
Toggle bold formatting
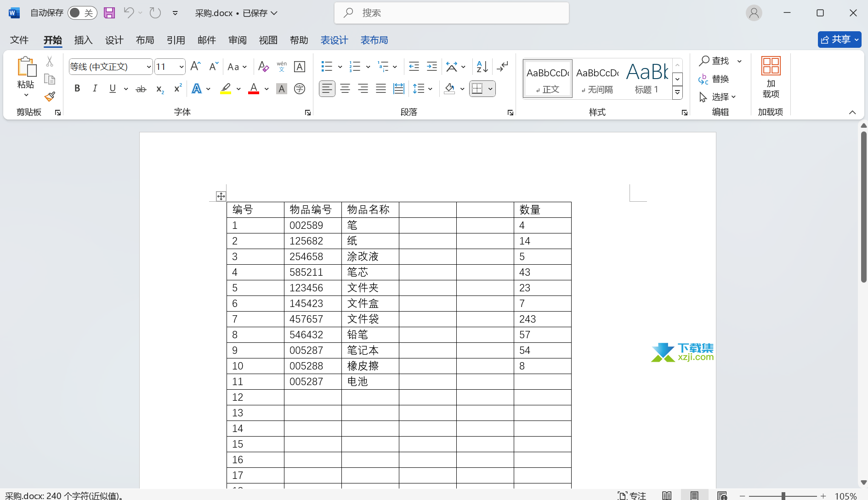(77, 89)
